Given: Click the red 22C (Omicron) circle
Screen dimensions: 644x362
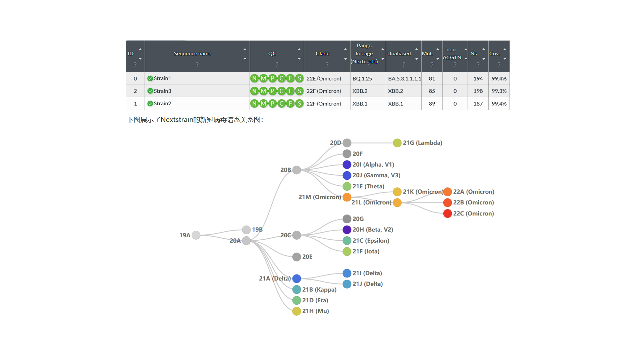Looking at the screenshot, I should [447, 214].
